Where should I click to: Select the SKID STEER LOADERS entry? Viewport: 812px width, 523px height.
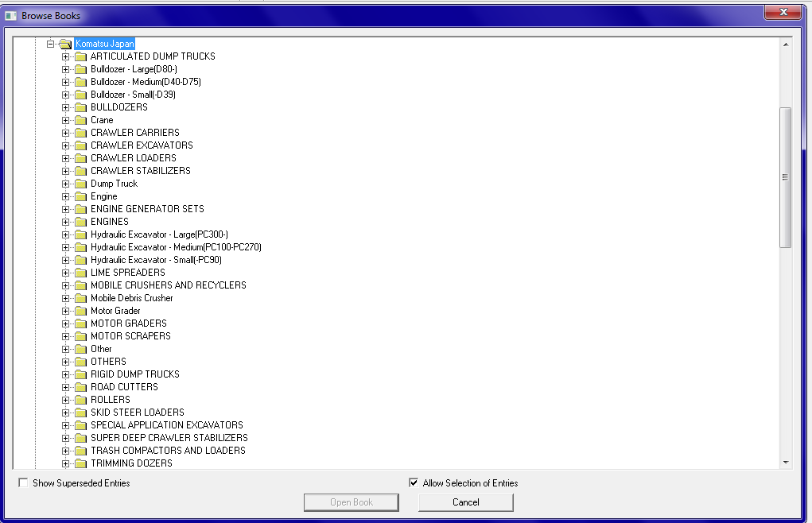click(138, 413)
